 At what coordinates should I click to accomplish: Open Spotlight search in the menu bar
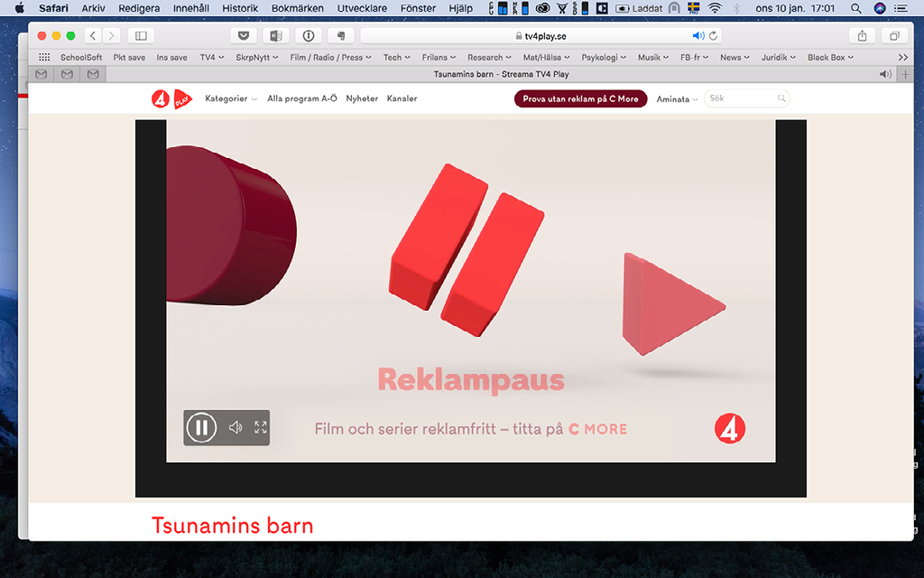click(856, 8)
